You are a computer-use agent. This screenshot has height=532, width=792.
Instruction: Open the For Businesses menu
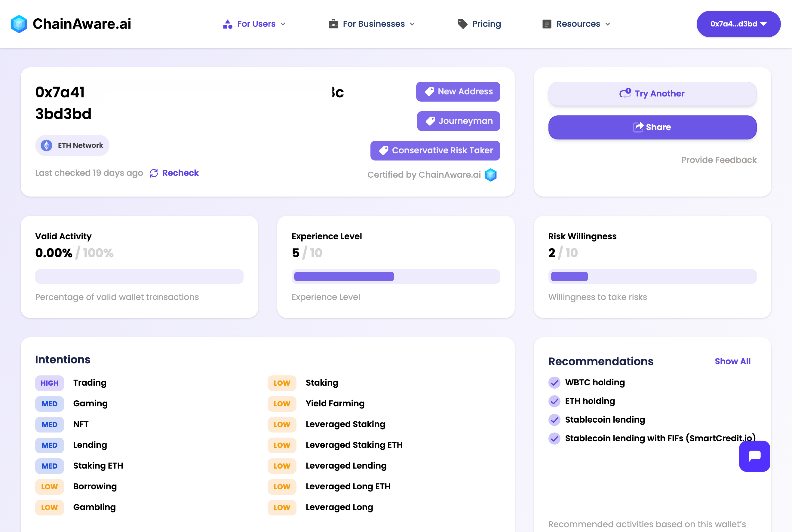tap(372, 24)
